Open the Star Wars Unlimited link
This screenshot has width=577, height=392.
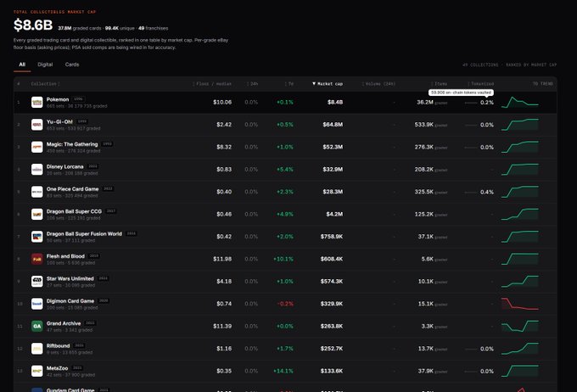(x=70, y=278)
